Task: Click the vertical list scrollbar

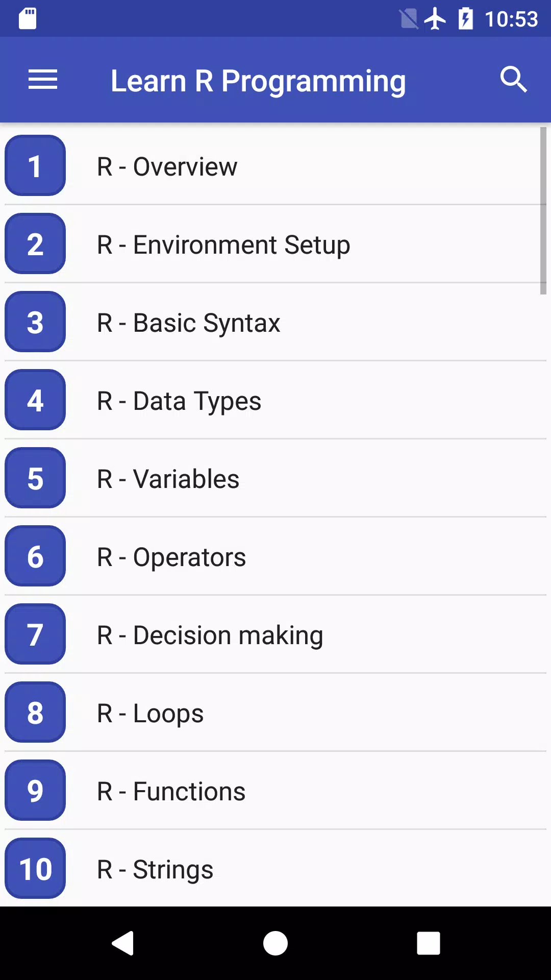Action: 543,211
